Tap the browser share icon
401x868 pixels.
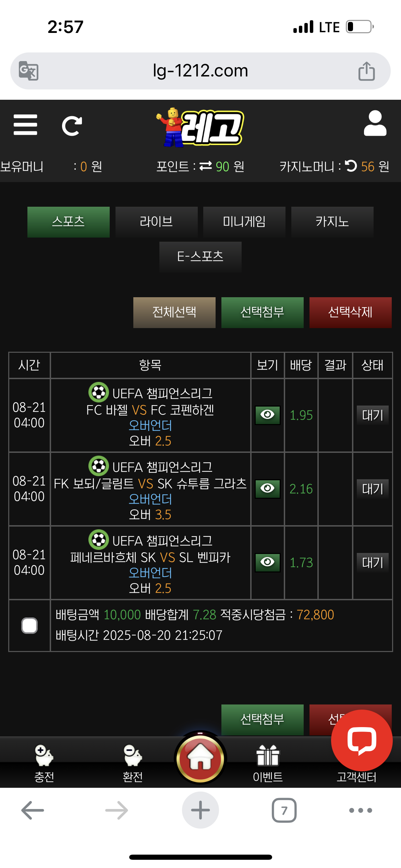pos(366,71)
